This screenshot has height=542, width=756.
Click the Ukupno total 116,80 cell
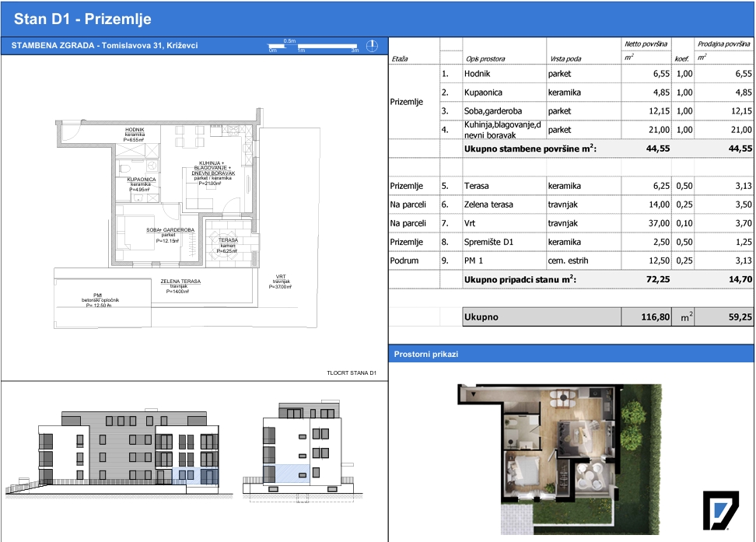coord(646,316)
